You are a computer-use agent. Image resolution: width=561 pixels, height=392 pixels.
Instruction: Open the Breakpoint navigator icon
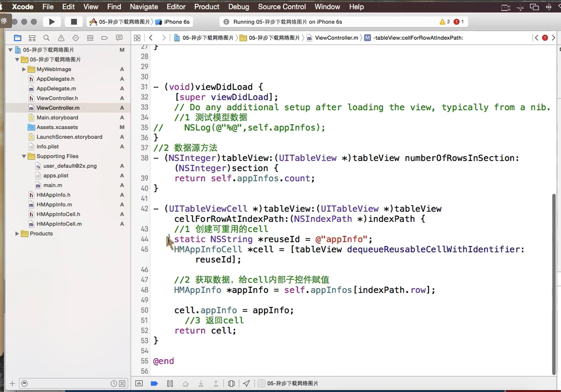click(104, 38)
